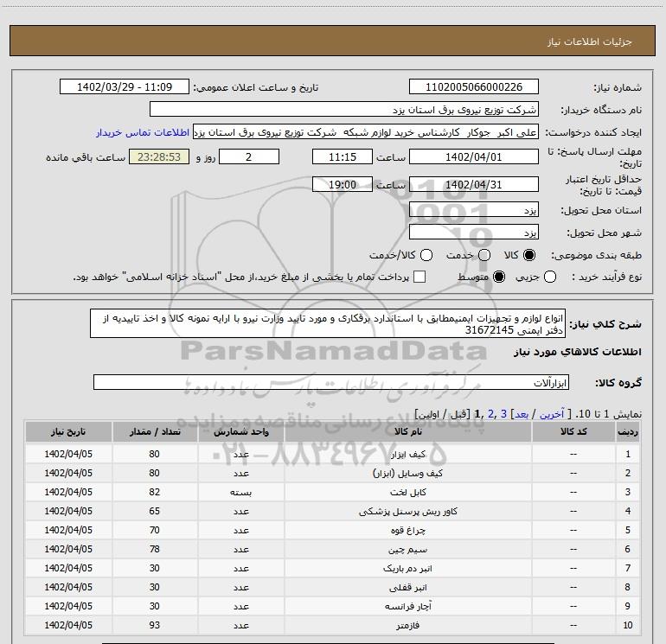Click the استان محل تحویل field
The width and height of the screenshot is (666, 644).
point(474,210)
